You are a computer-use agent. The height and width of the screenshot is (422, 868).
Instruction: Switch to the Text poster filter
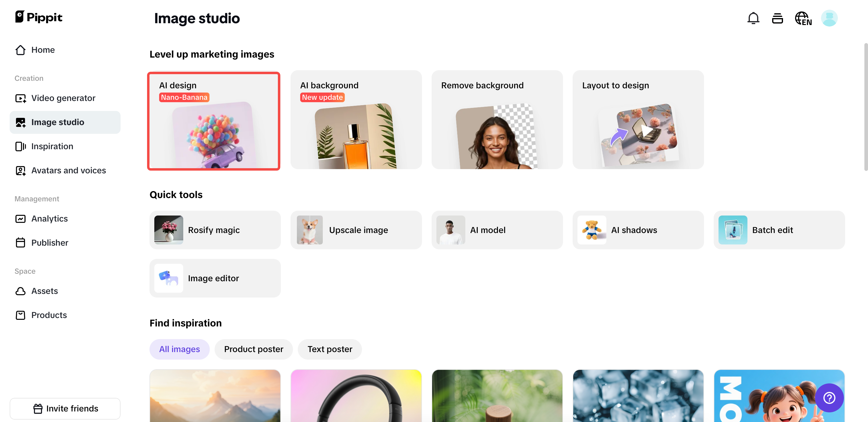coord(329,349)
